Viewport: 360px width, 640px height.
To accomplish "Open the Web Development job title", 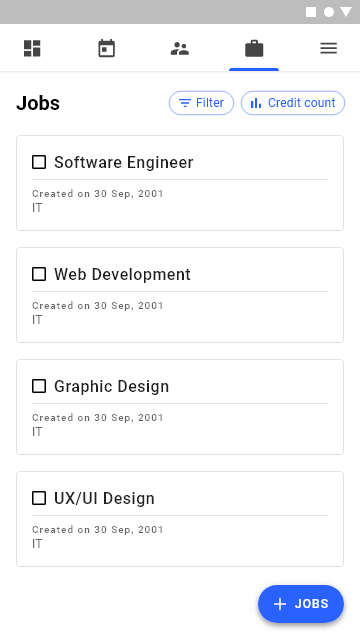I will 122,274.
